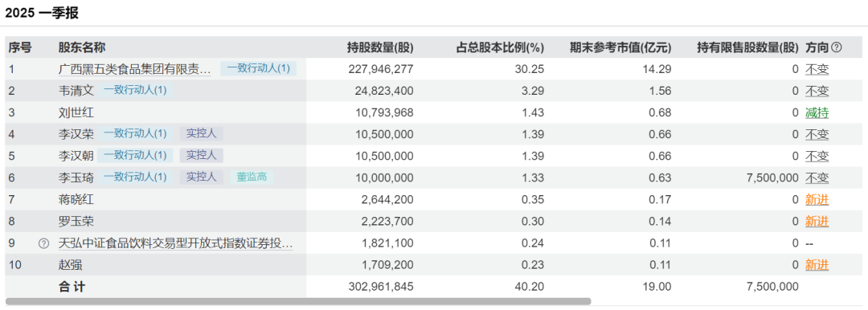Click 董监高 tag beside 李玉琦
The image size is (868, 310).
(252, 177)
